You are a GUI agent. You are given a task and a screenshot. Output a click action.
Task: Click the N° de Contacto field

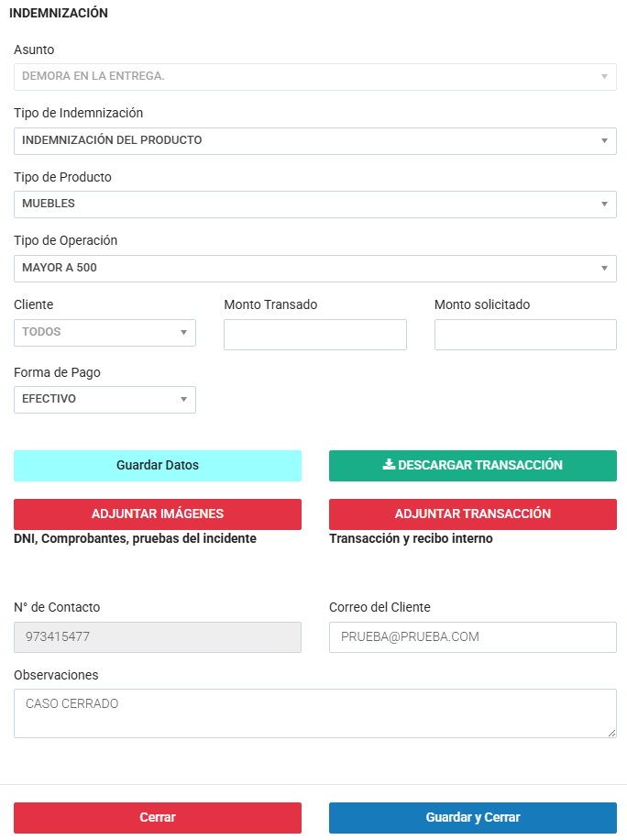click(x=158, y=636)
